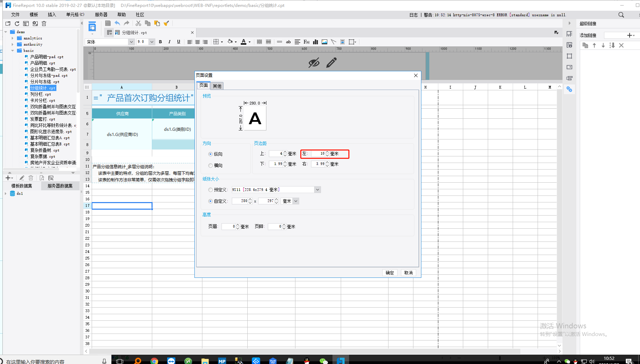This screenshot has width=640, height=364.
Task: Cancel page setup with 取消
Action: (x=409, y=273)
